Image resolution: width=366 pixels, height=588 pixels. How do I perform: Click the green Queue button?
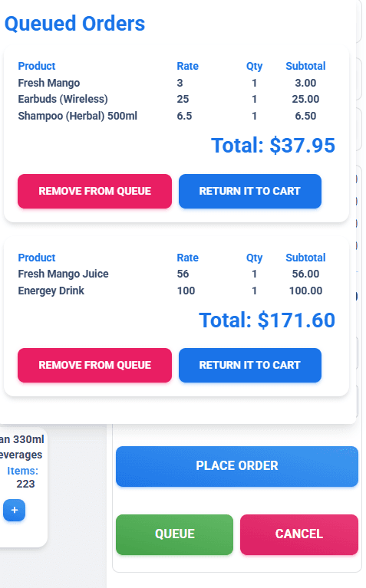click(x=174, y=534)
